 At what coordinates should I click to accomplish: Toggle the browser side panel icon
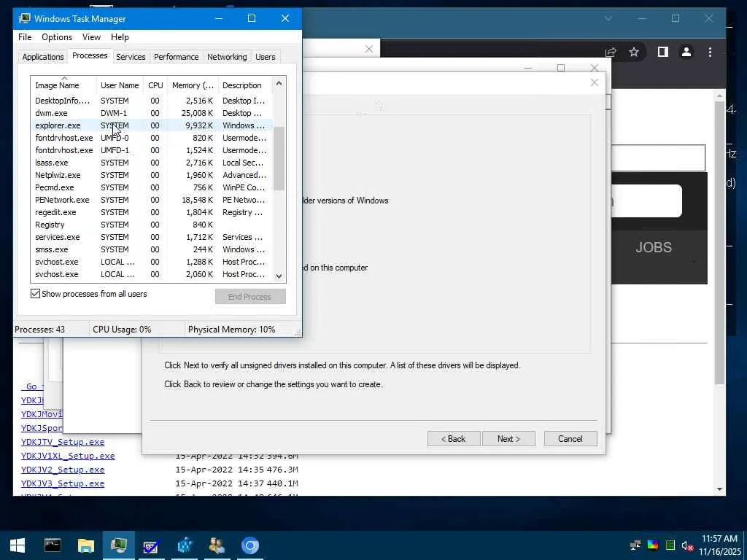pos(662,52)
